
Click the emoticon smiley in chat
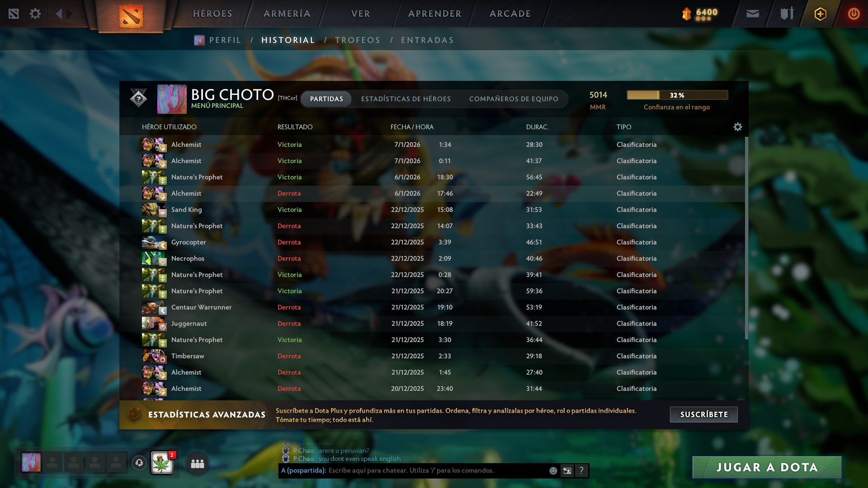pos(553,471)
